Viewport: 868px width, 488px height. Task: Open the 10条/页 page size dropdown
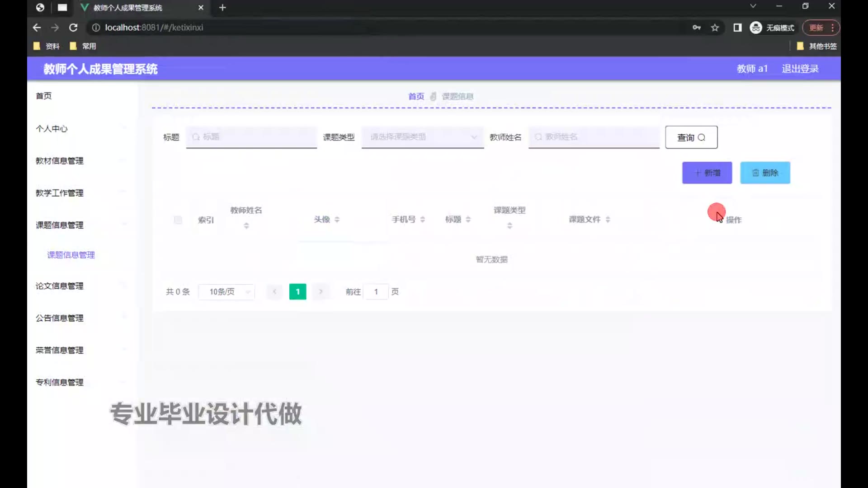[x=226, y=292]
